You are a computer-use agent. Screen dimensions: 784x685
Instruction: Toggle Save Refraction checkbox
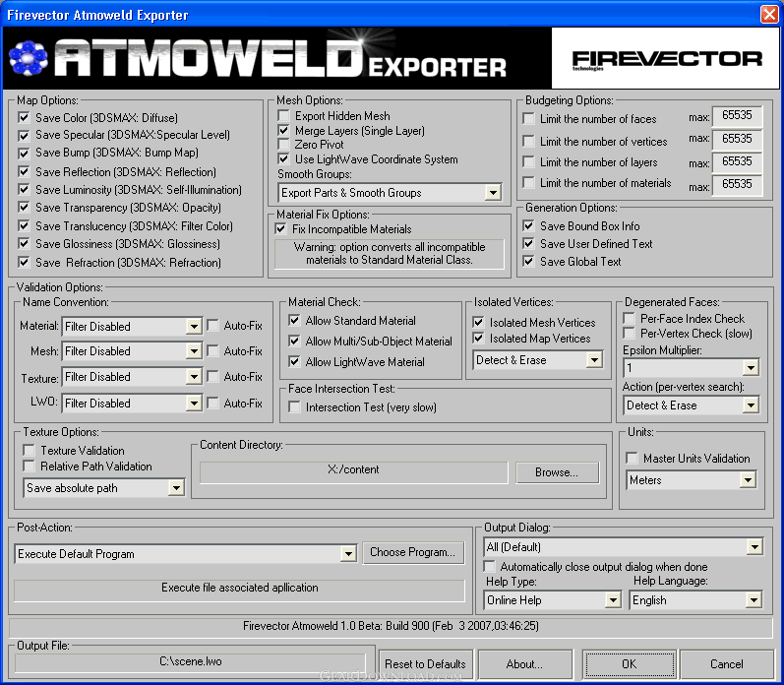tap(24, 262)
